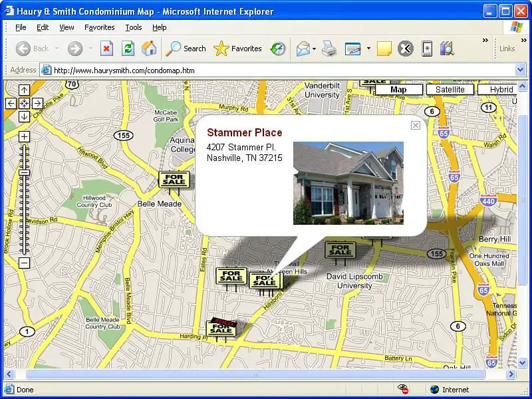Click the address text Nashville, TN 37215

click(244, 158)
